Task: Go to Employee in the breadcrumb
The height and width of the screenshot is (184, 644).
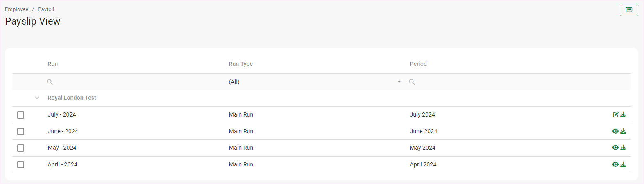Action: 17,9
